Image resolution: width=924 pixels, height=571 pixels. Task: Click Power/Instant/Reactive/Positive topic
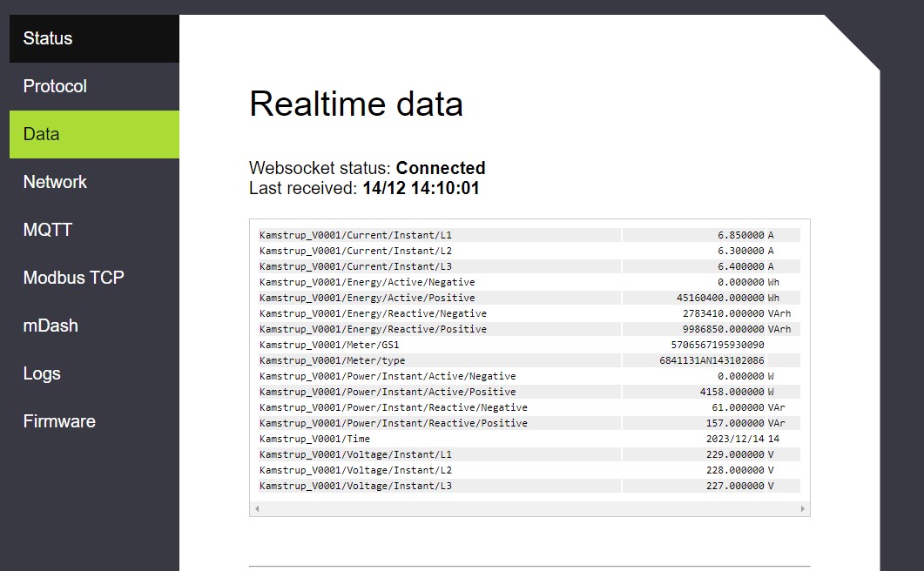click(394, 423)
